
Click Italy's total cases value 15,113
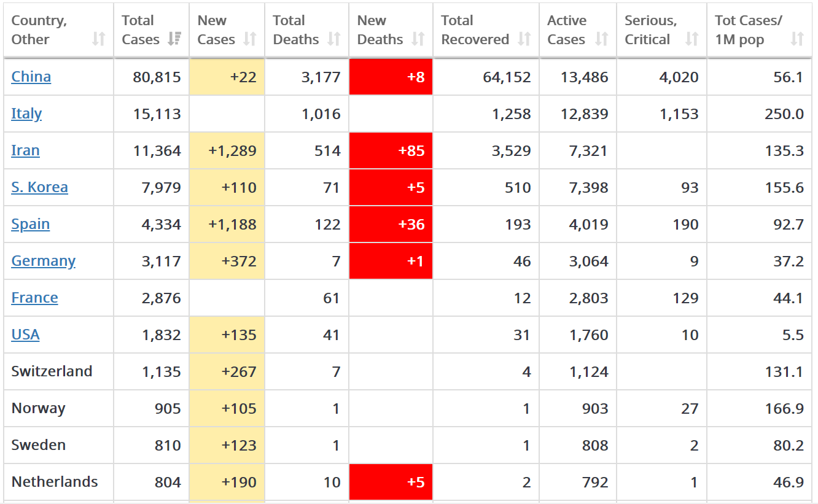click(157, 114)
